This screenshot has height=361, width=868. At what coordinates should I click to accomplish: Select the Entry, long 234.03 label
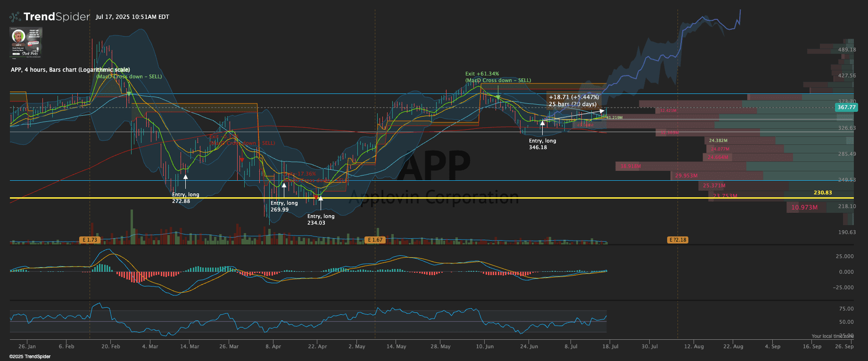pos(321,219)
